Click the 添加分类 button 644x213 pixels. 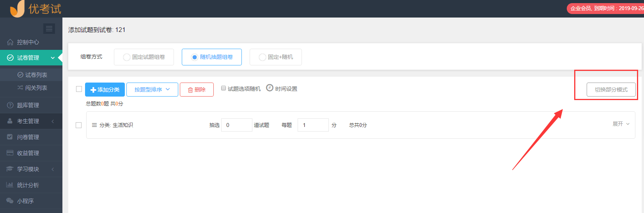pyautogui.click(x=105, y=90)
